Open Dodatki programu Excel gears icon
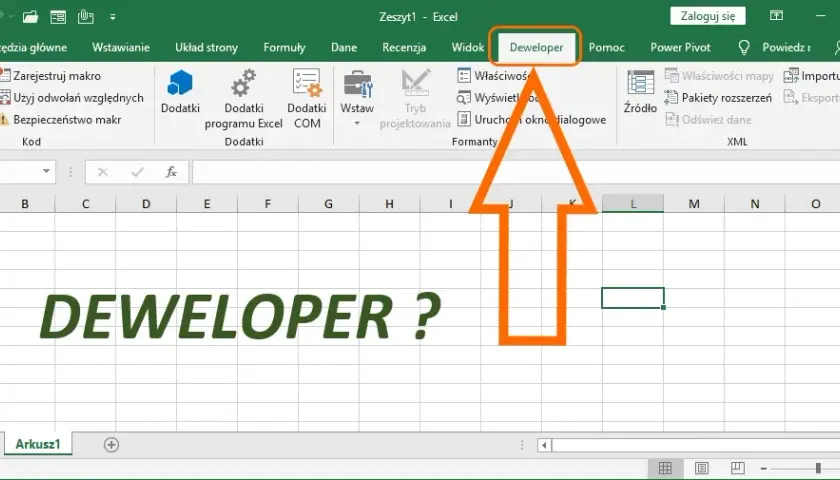Screen dimensions: 840x480 243,83
